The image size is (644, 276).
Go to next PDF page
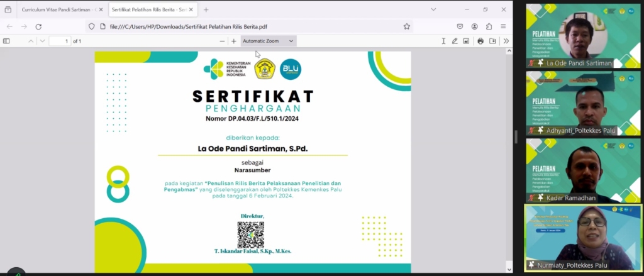click(42, 41)
